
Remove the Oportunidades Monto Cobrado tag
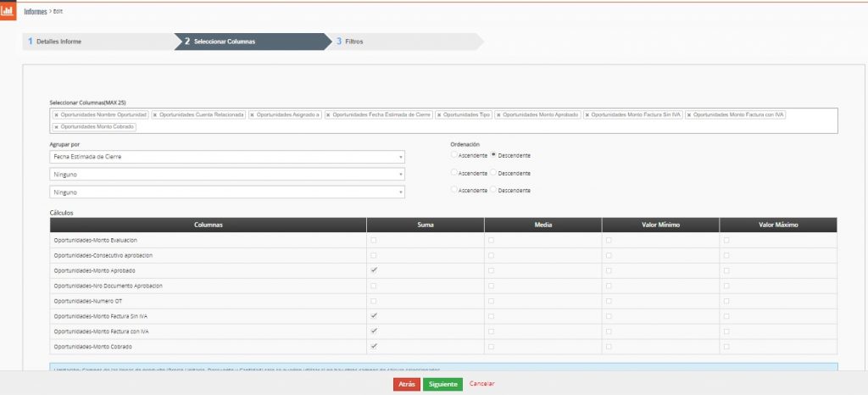tap(56, 127)
